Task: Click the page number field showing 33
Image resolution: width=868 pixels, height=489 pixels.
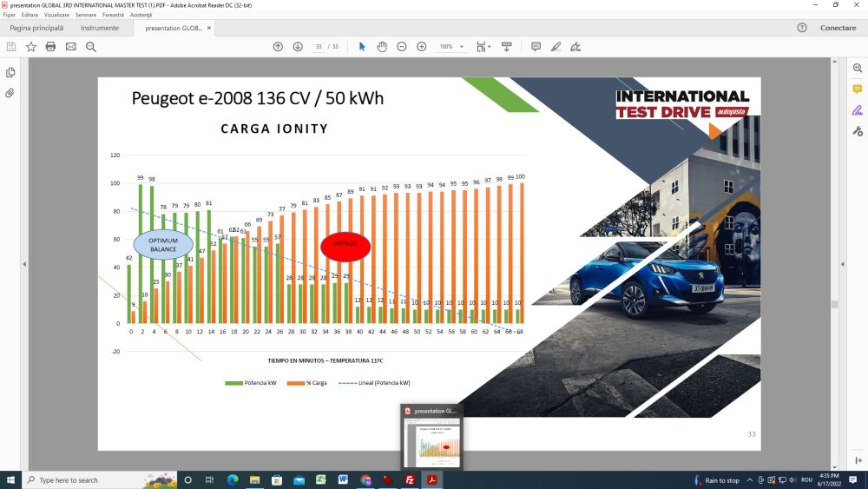Action: pos(319,47)
